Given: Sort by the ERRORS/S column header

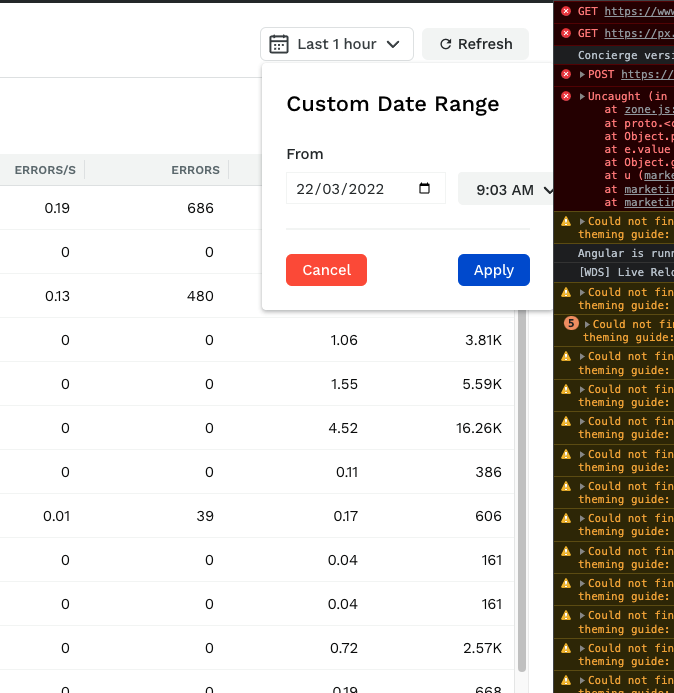Looking at the screenshot, I should click(45, 170).
